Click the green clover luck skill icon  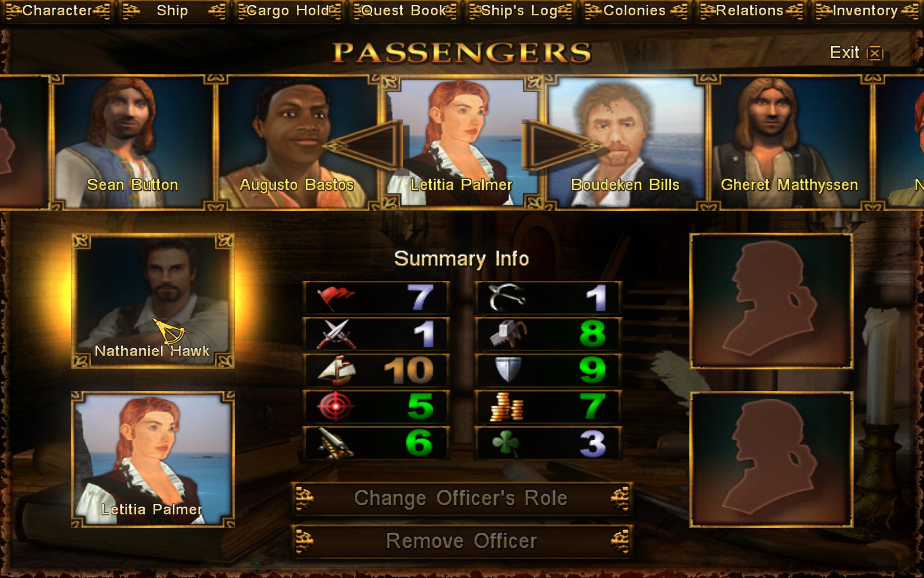pos(506,443)
